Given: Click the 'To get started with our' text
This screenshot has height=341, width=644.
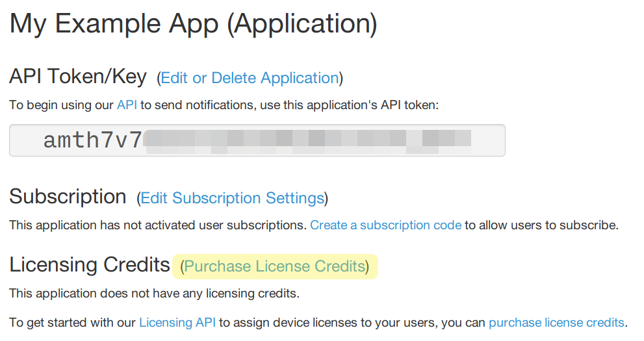Looking at the screenshot, I should tap(73, 323).
